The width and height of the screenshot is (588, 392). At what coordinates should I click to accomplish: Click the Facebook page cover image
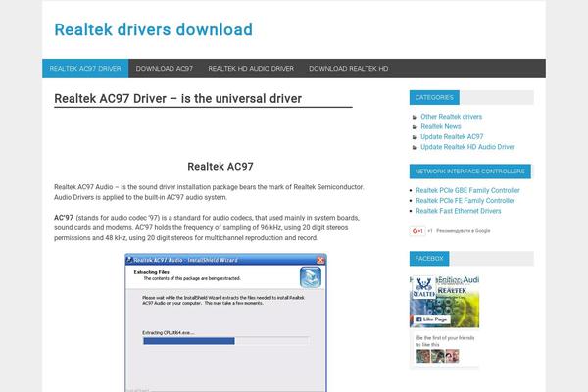[x=444, y=303]
